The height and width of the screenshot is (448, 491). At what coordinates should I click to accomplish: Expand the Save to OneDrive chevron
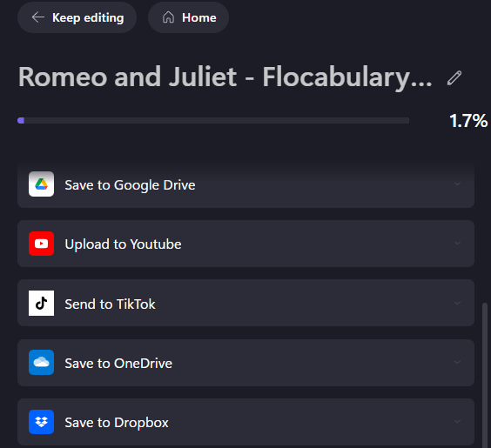458,362
